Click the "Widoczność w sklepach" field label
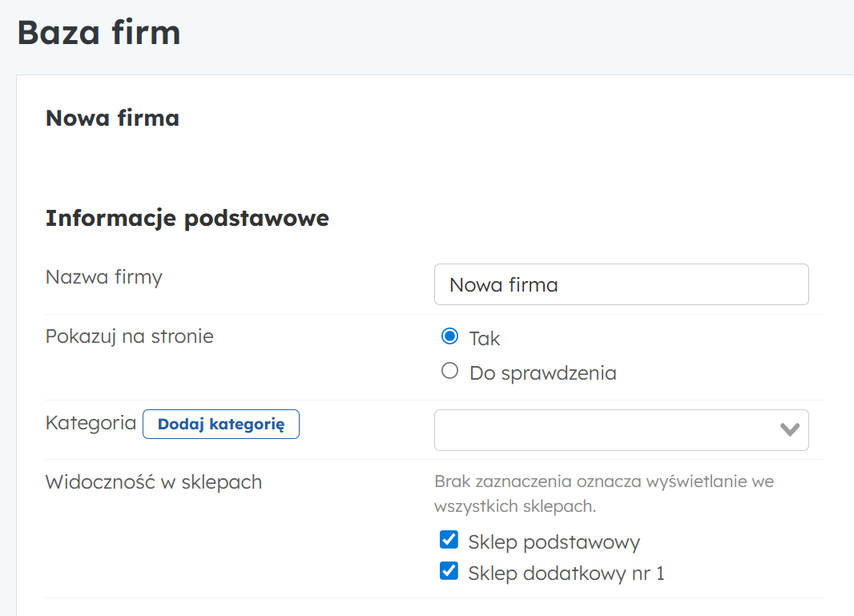Image resolution: width=854 pixels, height=616 pixels. point(154,482)
